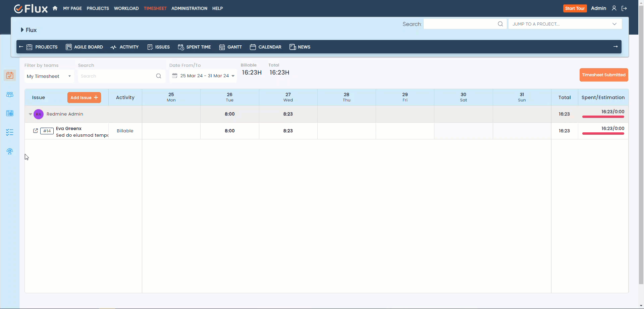Open the Spent Time view
The width and height of the screenshot is (644, 309).
tap(194, 47)
